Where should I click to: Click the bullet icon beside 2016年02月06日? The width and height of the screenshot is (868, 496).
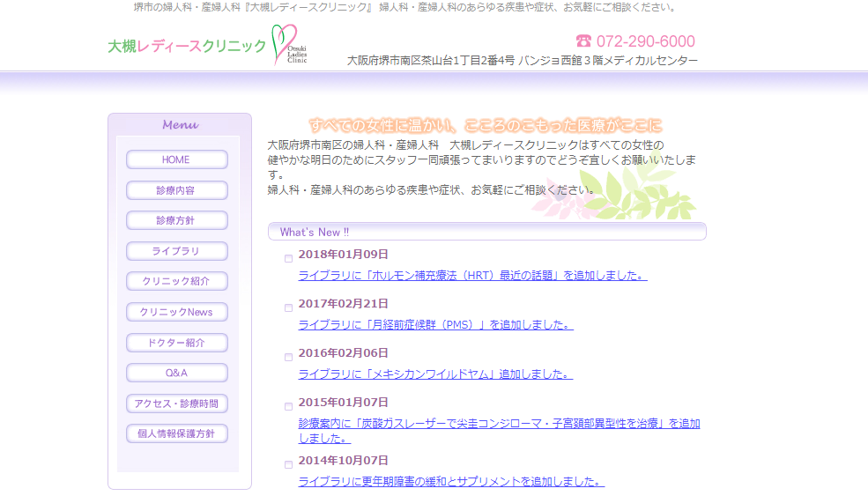pos(288,358)
